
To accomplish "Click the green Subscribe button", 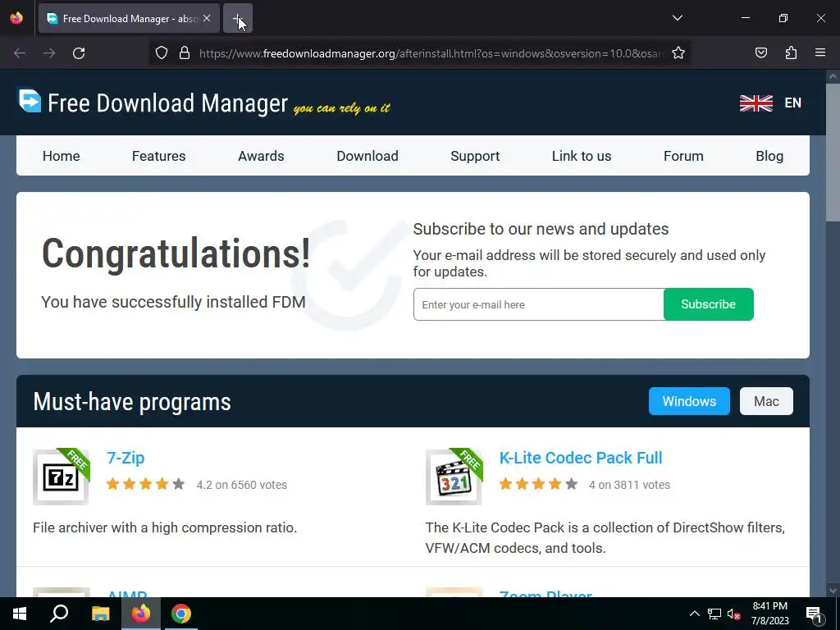I will (x=708, y=304).
